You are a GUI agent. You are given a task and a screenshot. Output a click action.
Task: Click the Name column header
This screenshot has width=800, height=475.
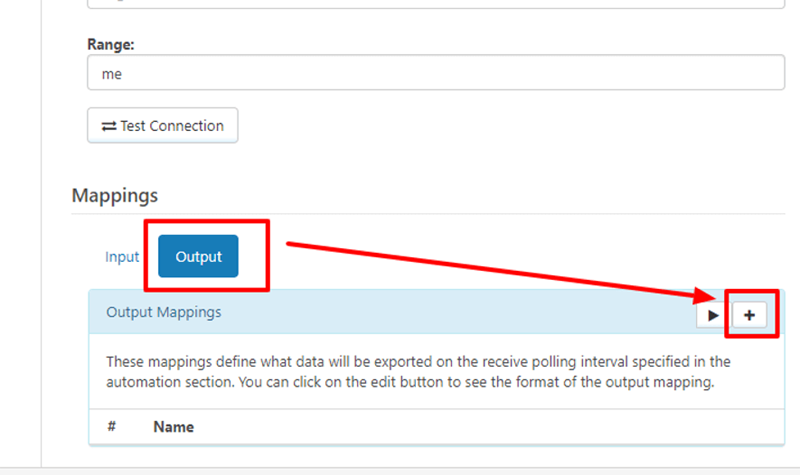pos(173,426)
